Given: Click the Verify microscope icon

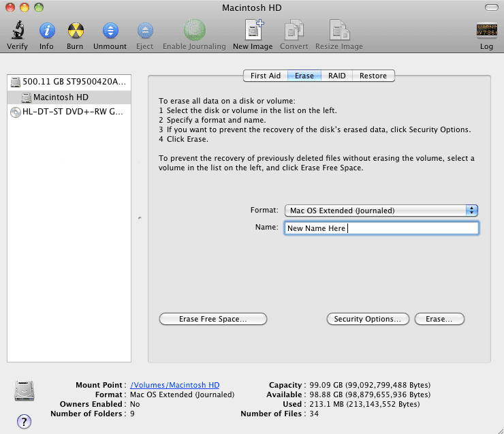Looking at the screenshot, I should (x=17, y=31).
